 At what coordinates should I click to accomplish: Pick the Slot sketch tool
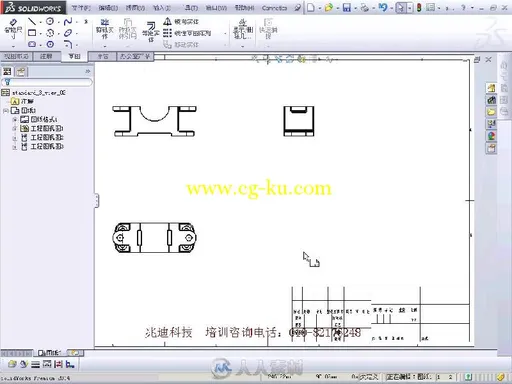pyautogui.click(x=32, y=44)
